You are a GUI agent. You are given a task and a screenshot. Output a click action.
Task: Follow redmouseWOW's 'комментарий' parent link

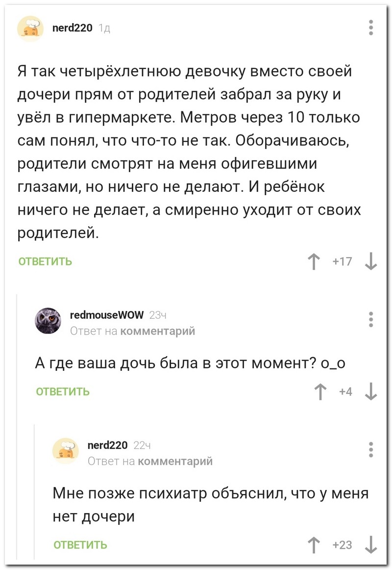click(x=157, y=331)
